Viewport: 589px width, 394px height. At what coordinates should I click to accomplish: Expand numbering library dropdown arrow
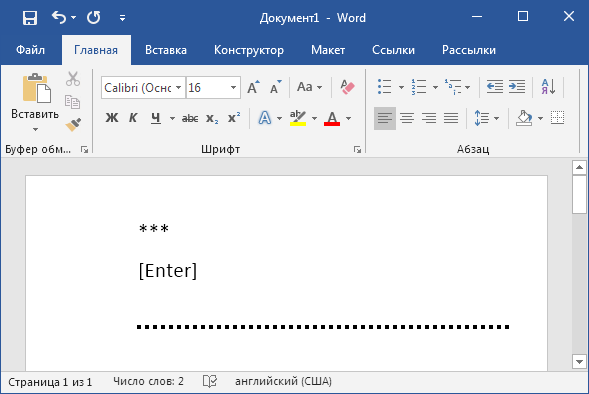[x=435, y=88]
